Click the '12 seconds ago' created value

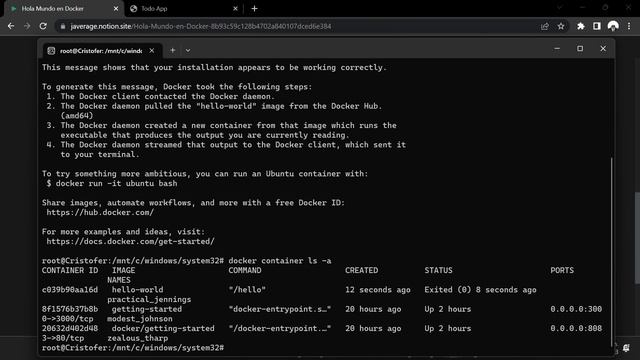[378, 290]
